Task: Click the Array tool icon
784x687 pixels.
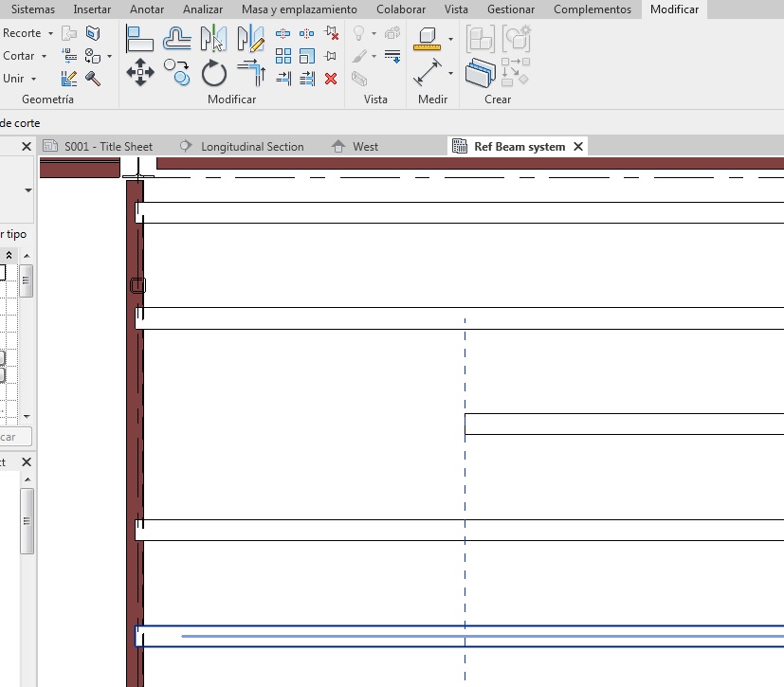Action: (x=283, y=56)
